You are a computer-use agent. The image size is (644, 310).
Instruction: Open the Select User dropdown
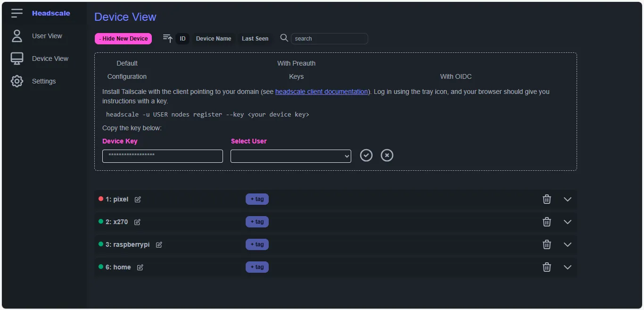[x=290, y=156]
